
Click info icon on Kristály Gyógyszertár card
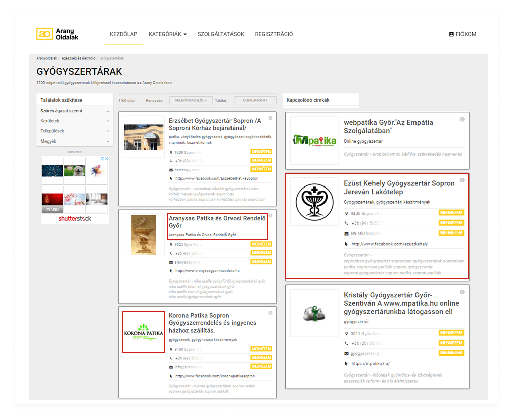tap(462, 292)
